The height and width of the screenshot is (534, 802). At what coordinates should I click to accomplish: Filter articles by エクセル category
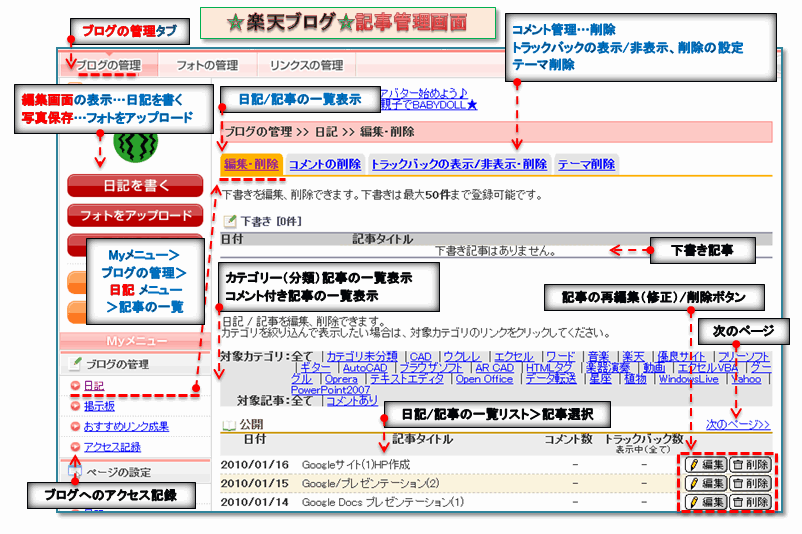[x=514, y=357]
